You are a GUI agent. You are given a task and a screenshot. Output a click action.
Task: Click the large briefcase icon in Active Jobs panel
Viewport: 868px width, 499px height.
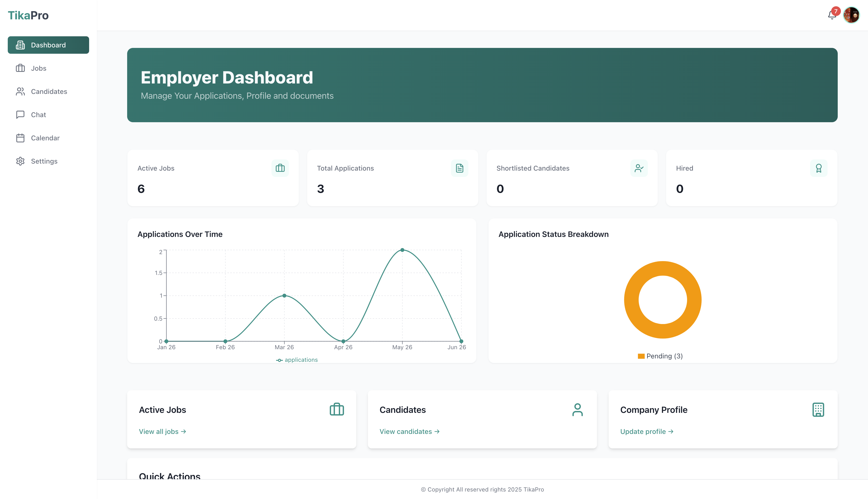click(x=337, y=409)
